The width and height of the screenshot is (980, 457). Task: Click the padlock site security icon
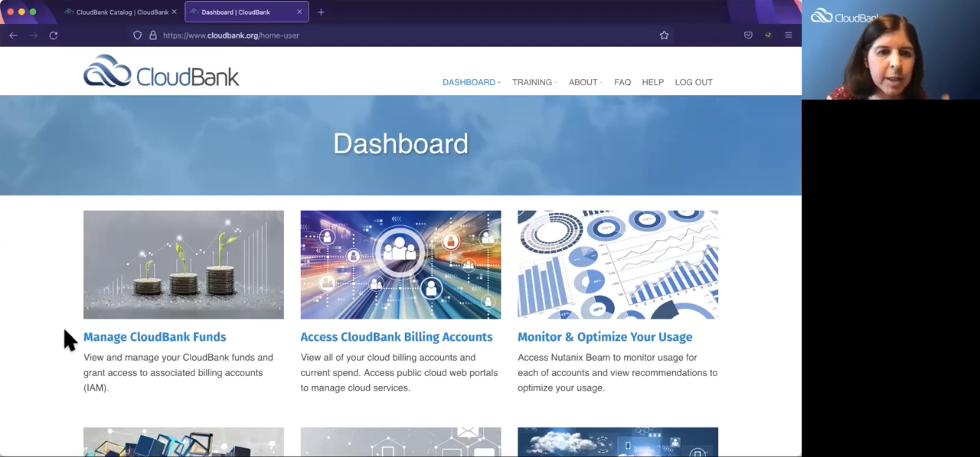(153, 35)
